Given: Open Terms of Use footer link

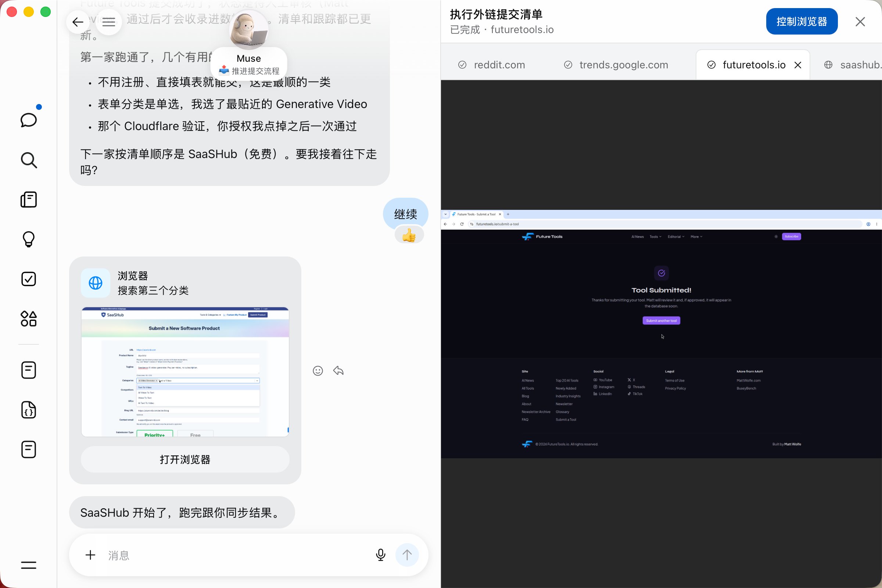Looking at the screenshot, I should [x=674, y=381].
